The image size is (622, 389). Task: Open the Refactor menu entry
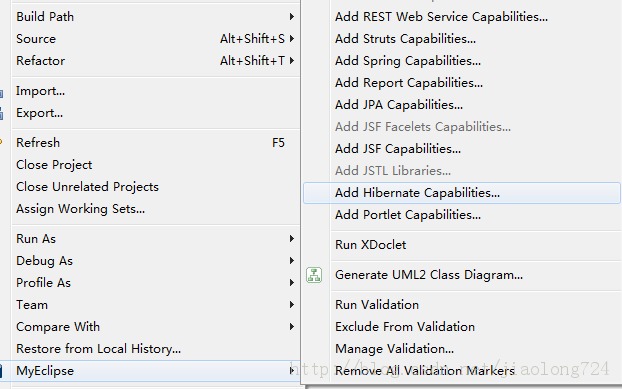(156, 61)
